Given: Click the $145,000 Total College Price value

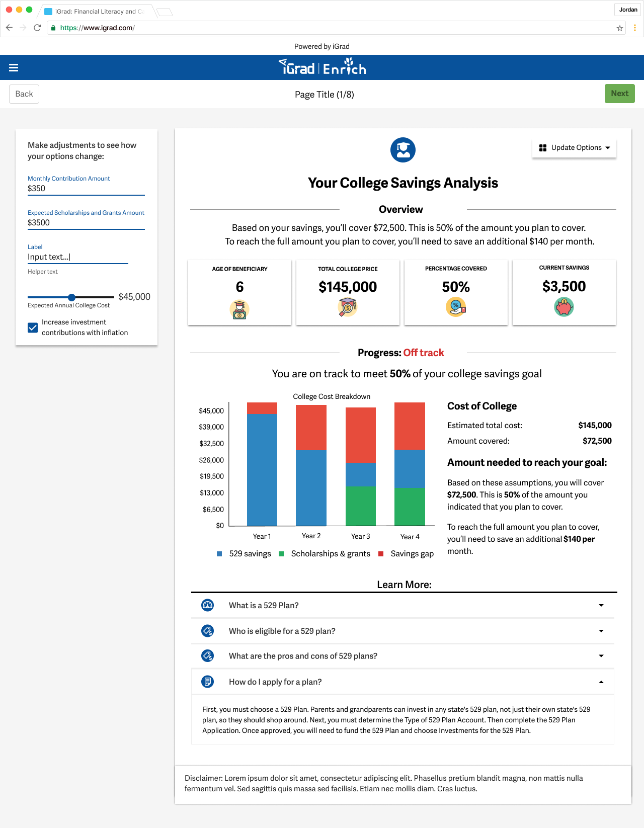Looking at the screenshot, I should click(x=348, y=287).
